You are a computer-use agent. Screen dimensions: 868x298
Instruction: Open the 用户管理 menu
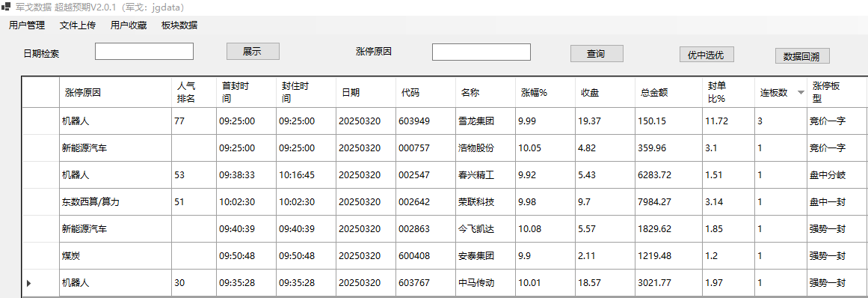[x=27, y=25]
